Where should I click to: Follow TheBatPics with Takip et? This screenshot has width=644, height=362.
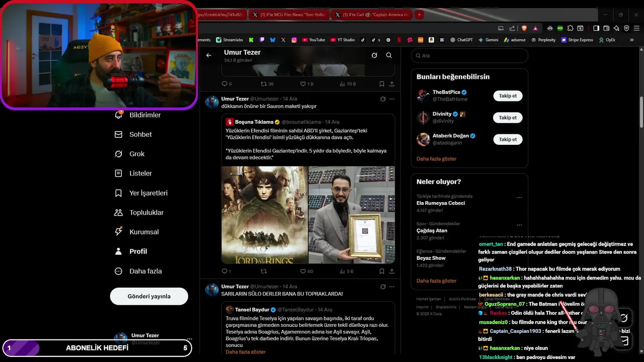pos(508,96)
